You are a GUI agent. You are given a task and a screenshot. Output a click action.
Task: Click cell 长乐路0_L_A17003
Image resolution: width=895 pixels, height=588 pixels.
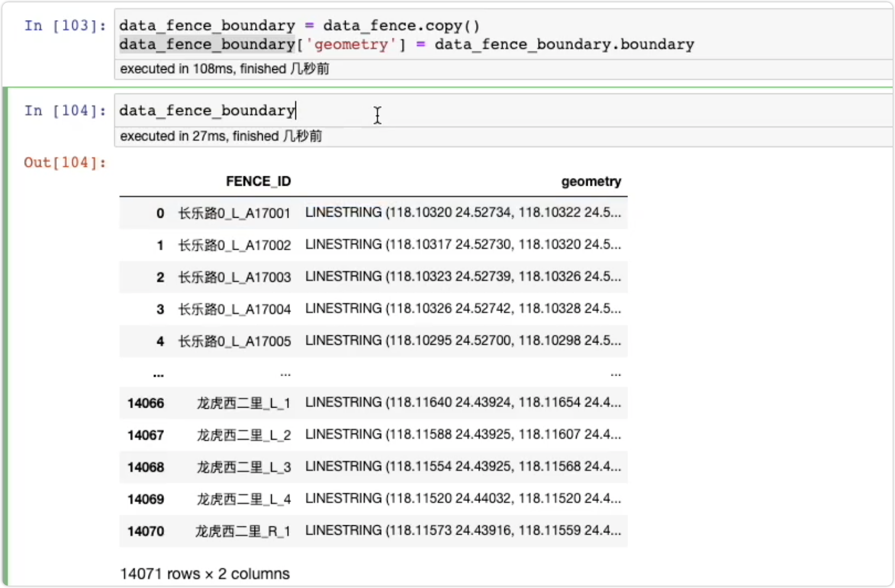234,277
